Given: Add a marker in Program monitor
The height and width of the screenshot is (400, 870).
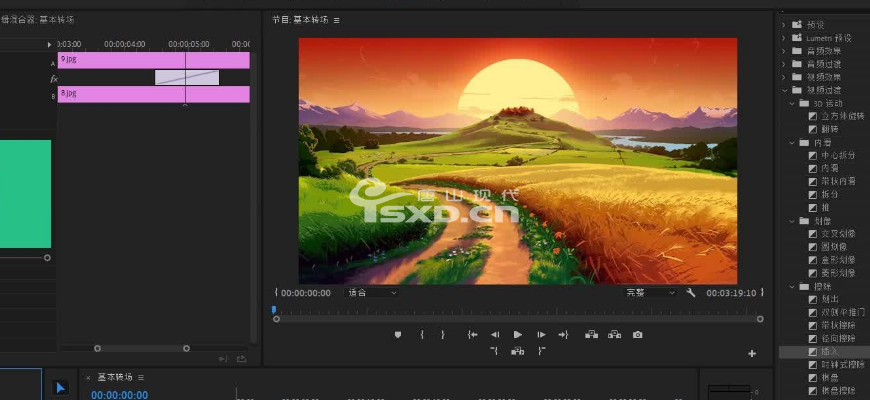Looking at the screenshot, I should point(398,335).
